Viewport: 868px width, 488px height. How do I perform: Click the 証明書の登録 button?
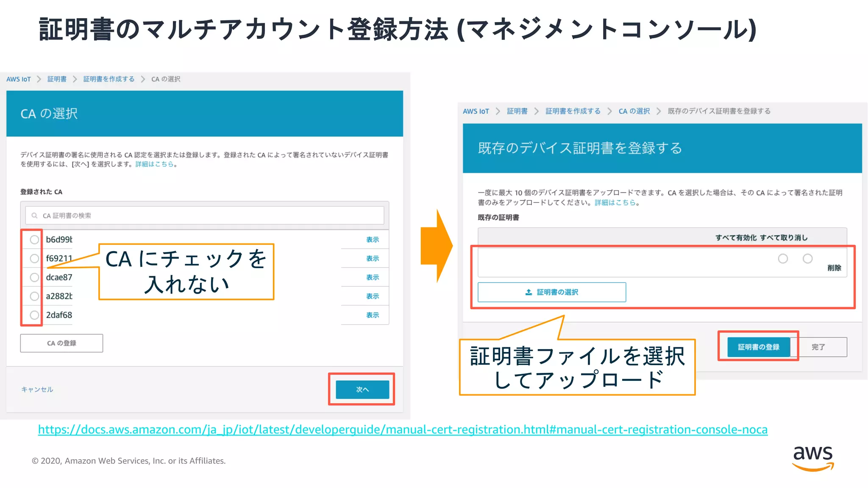[759, 347]
